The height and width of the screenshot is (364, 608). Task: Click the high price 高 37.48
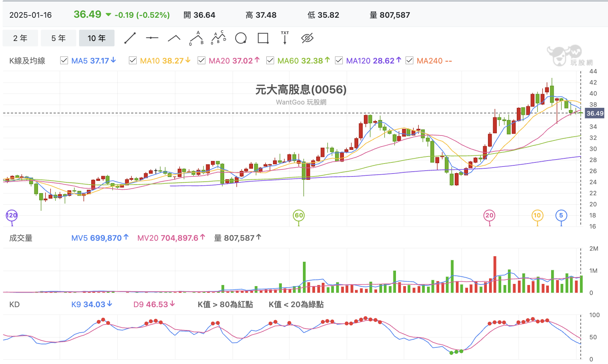(261, 15)
